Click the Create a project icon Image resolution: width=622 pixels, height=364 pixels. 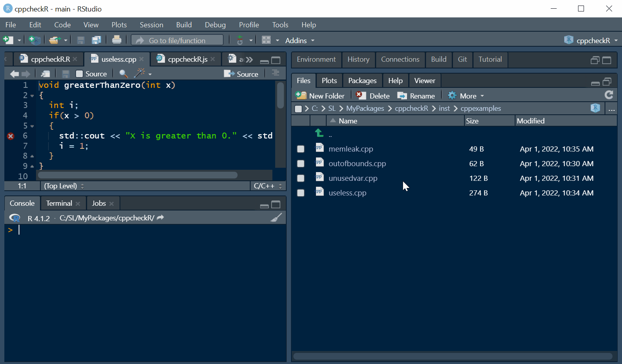click(35, 40)
